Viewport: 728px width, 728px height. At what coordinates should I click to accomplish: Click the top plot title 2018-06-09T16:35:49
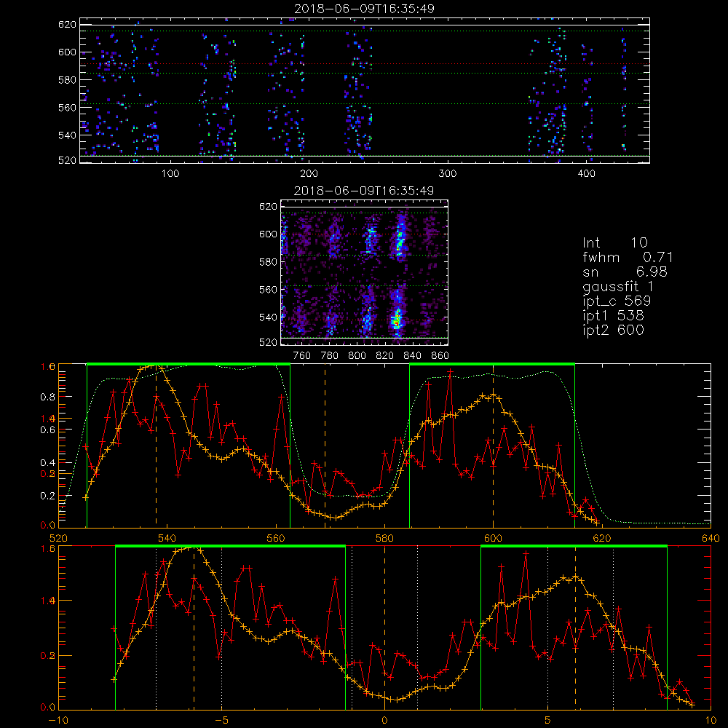coord(365,8)
